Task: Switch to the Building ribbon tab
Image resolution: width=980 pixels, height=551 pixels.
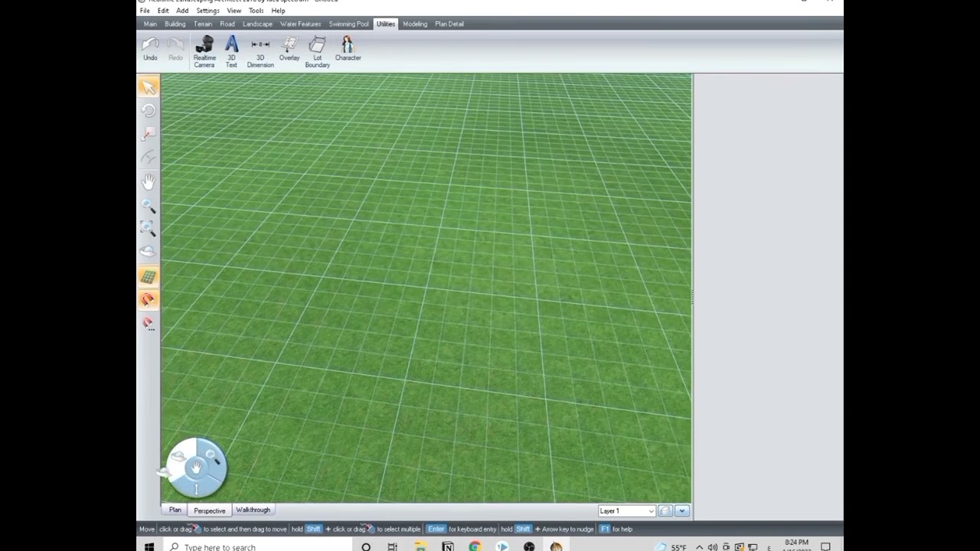Action: point(175,24)
